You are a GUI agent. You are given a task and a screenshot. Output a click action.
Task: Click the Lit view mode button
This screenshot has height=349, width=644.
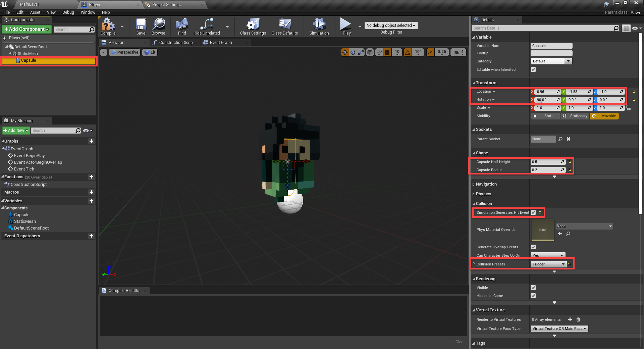click(x=150, y=52)
